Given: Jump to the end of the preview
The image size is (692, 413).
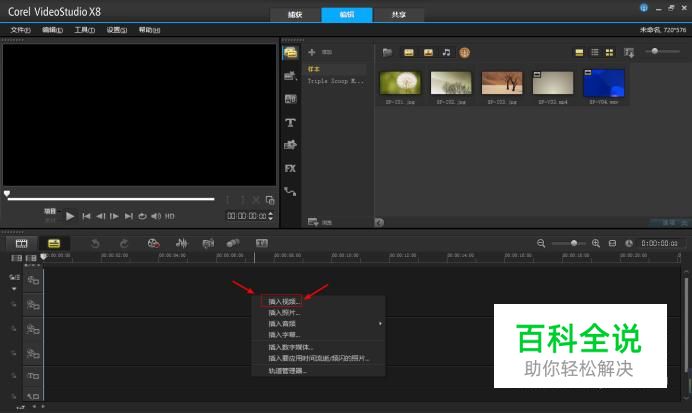Looking at the screenshot, I should [x=128, y=216].
